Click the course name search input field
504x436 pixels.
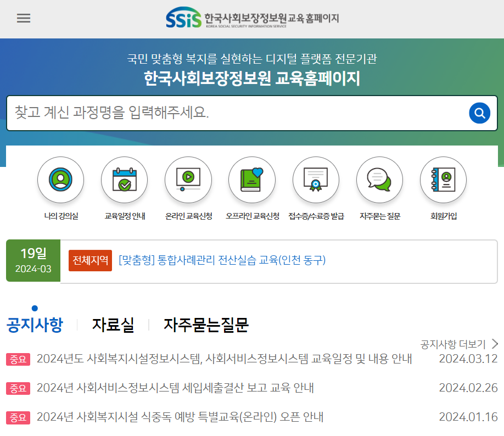(x=220, y=113)
